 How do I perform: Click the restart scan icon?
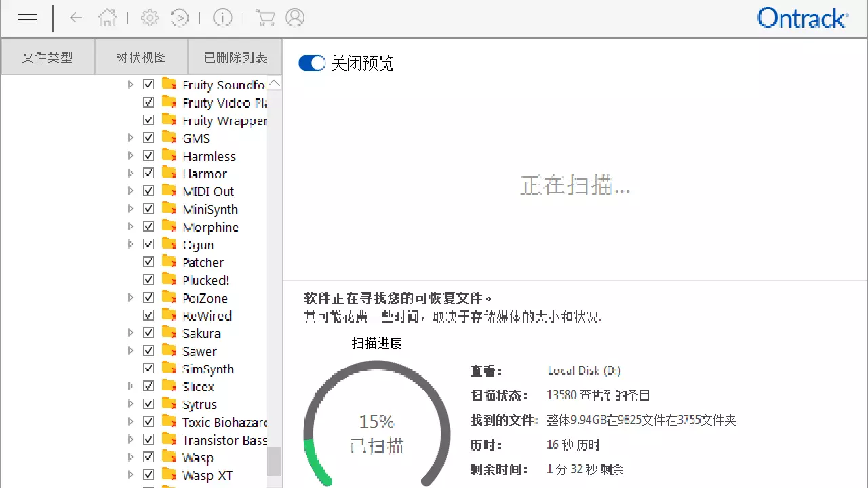click(180, 18)
